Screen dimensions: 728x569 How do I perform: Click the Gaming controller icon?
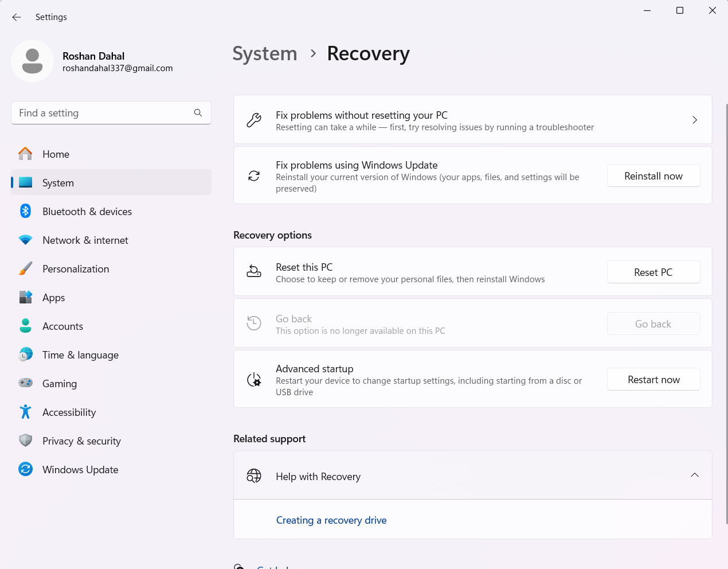(x=25, y=383)
